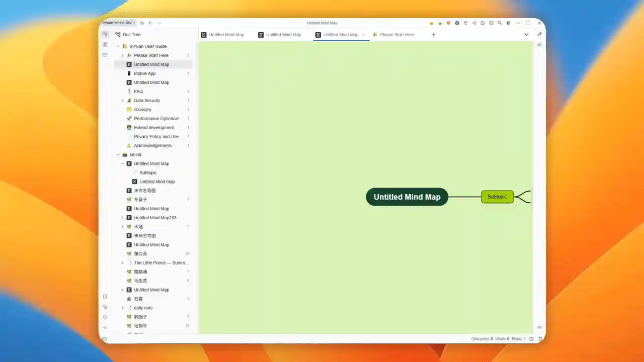This screenshot has height=362, width=644.
Task: Open 地锦草 in the doc tree
Action: (x=153, y=326)
